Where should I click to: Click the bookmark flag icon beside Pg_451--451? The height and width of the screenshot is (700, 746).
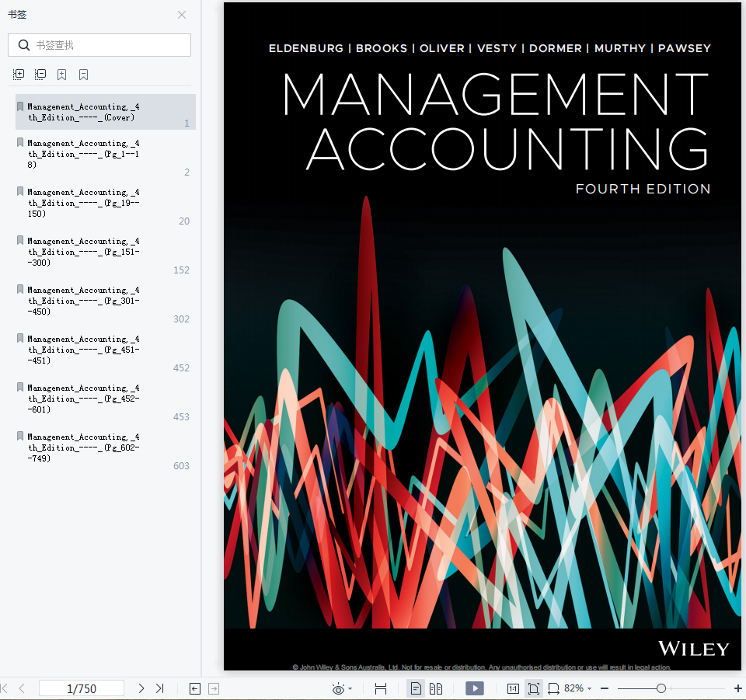point(20,338)
